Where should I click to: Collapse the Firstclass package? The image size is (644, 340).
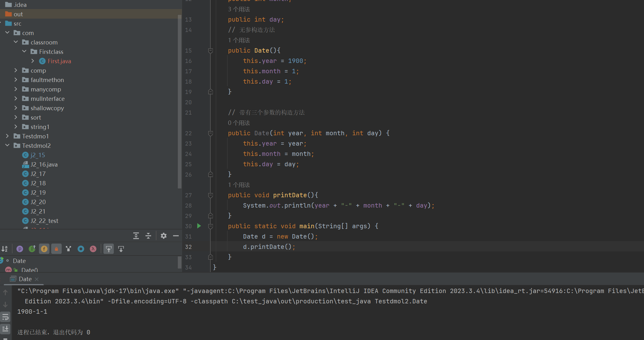click(24, 52)
